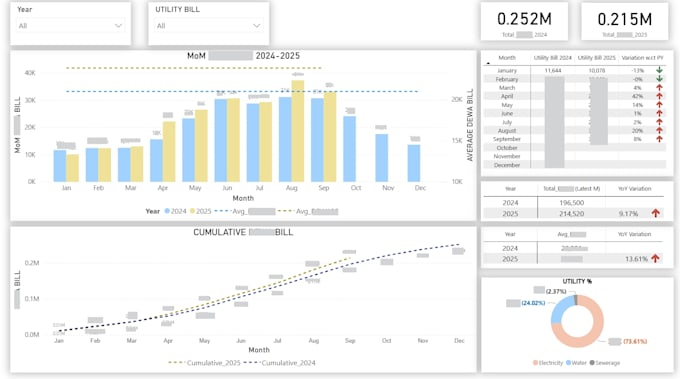Screen dimensions: 680x379
Task: Sort by Utility Bill 2025 column header
Action: 596,58
